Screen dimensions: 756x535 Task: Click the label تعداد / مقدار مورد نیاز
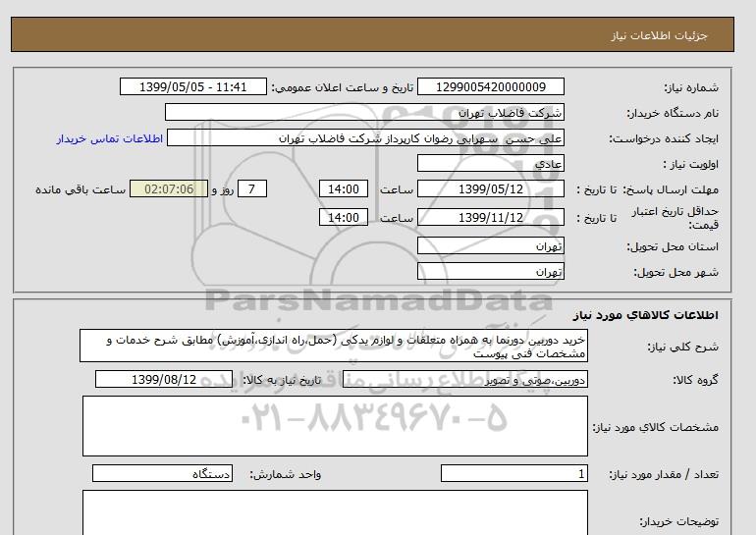pos(664,475)
